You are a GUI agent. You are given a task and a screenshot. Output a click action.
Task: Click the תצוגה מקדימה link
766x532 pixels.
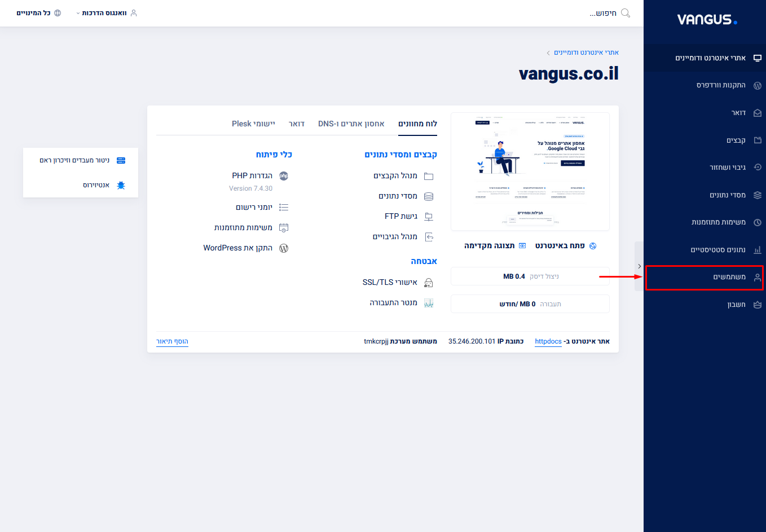490,246
